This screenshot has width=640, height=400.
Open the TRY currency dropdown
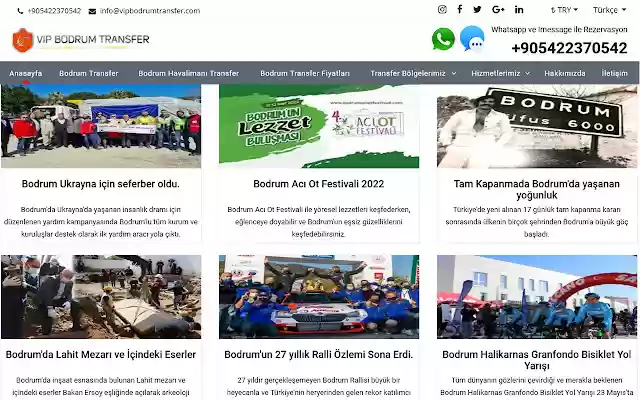pyautogui.click(x=564, y=10)
